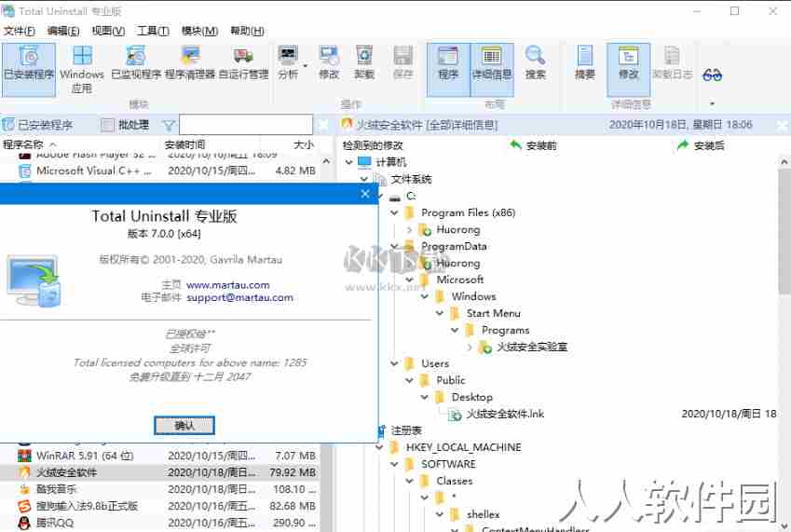Collapse the Desktop folder node
Screen dimensions: 791x532
(x=424, y=397)
